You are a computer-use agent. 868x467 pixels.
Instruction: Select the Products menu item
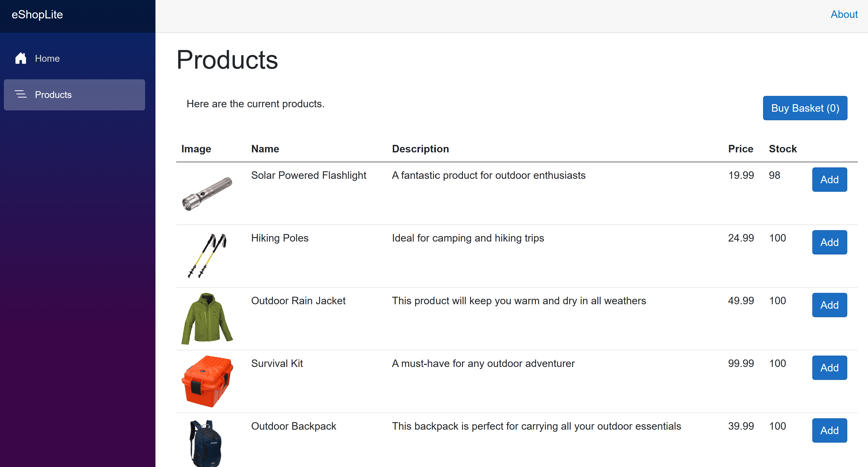(x=75, y=95)
